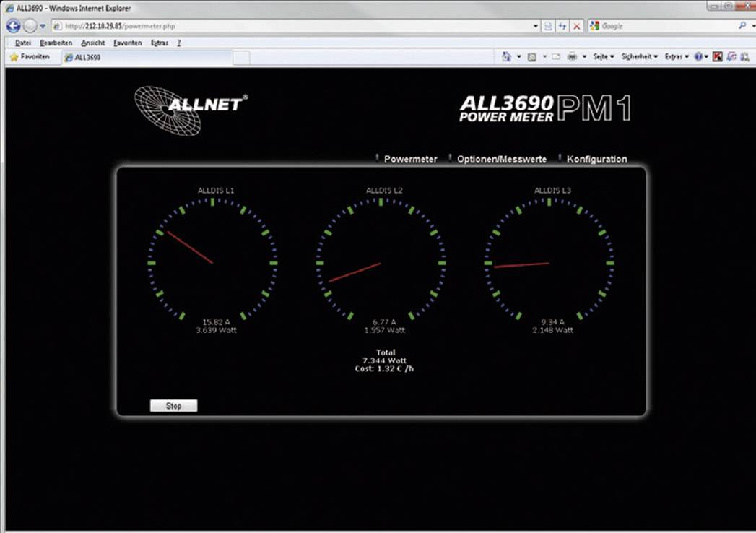Viewport: 756px width, 533px height.
Task: Click the 6.77 A reading
Action: [x=384, y=321]
